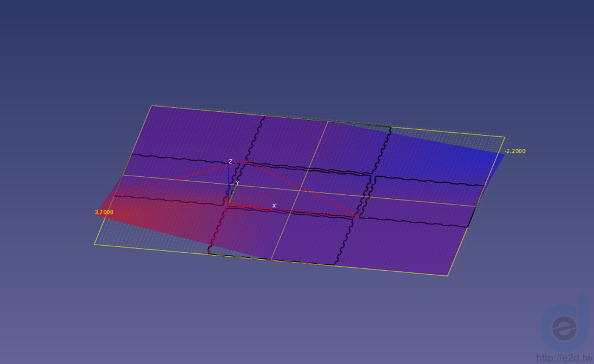This screenshot has width=594, height=364.
Task: Click the Z axis label
Action: click(230, 162)
